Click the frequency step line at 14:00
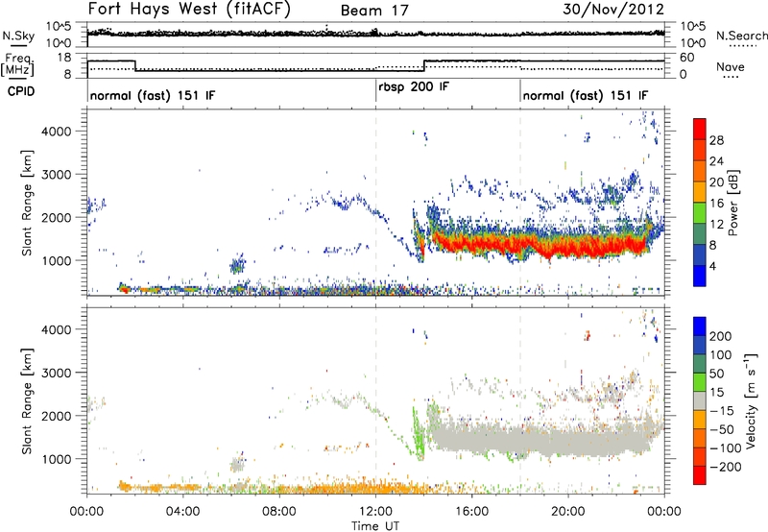Image resolution: width=768 pixels, height=532 pixels. pos(424,66)
